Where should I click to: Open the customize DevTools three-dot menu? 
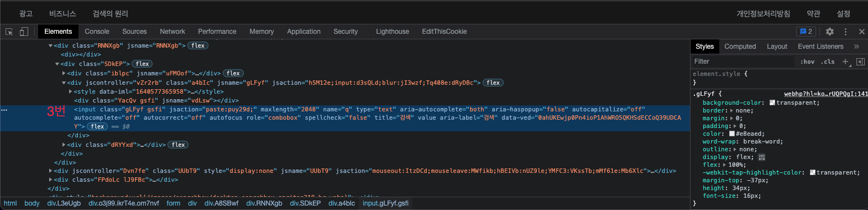845,32
